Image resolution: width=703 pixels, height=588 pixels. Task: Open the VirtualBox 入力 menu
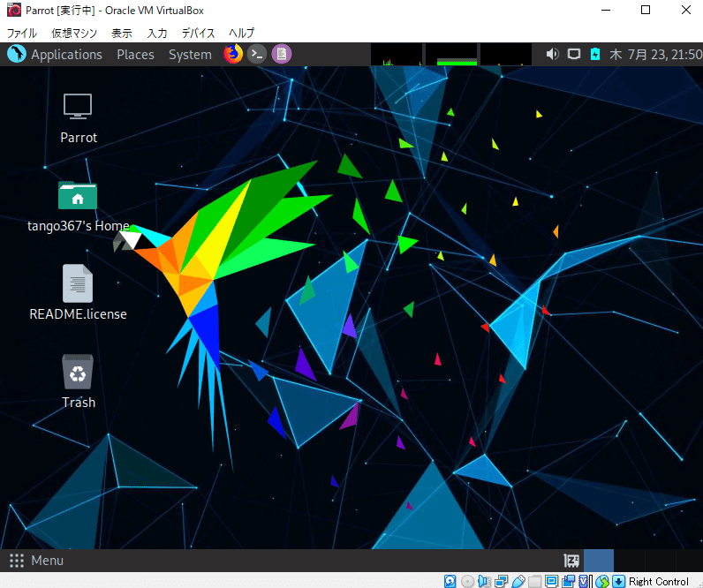[157, 34]
